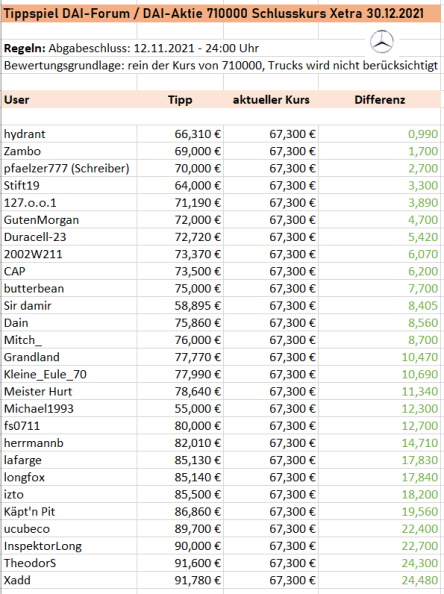Select the Tipp column header

coord(180,100)
